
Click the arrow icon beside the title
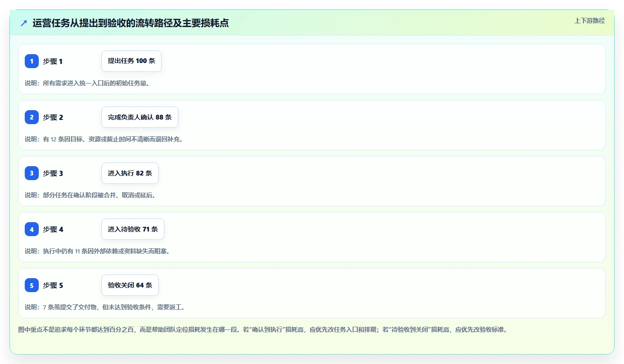tap(24, 23)
